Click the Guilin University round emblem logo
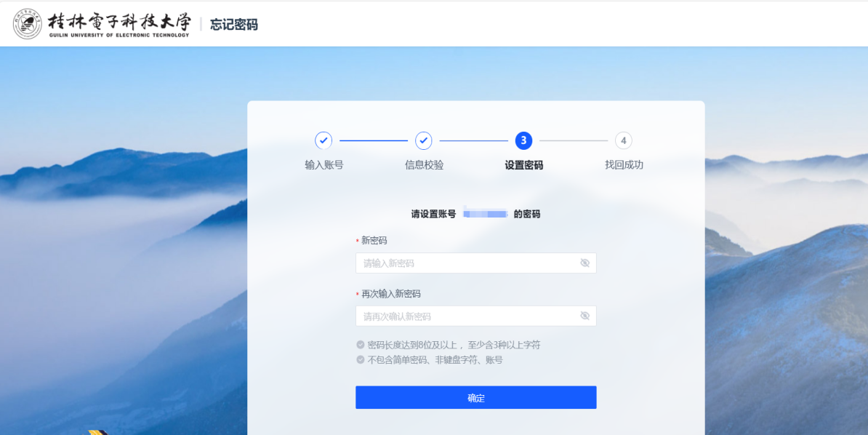 (x=28, y=24)
